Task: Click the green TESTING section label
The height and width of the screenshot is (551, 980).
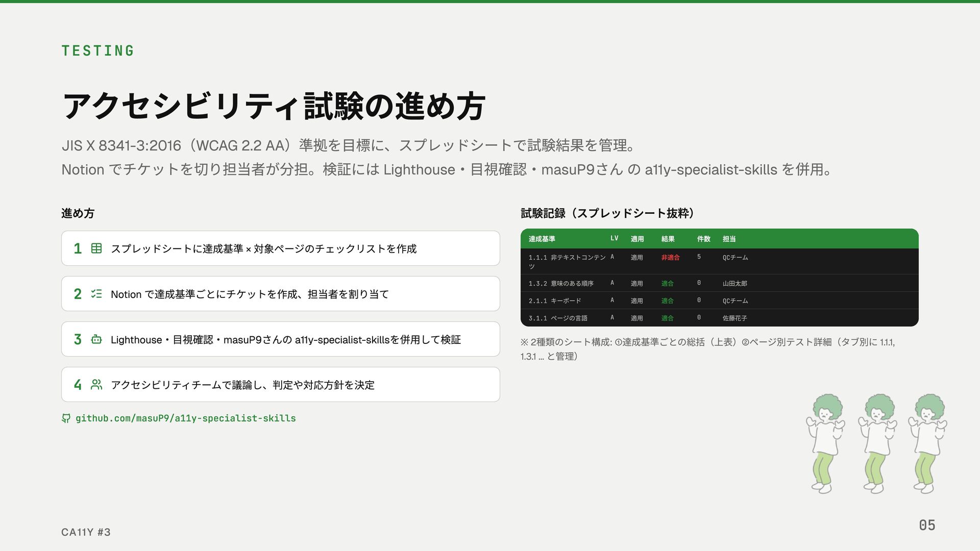Action: point(97,51)
